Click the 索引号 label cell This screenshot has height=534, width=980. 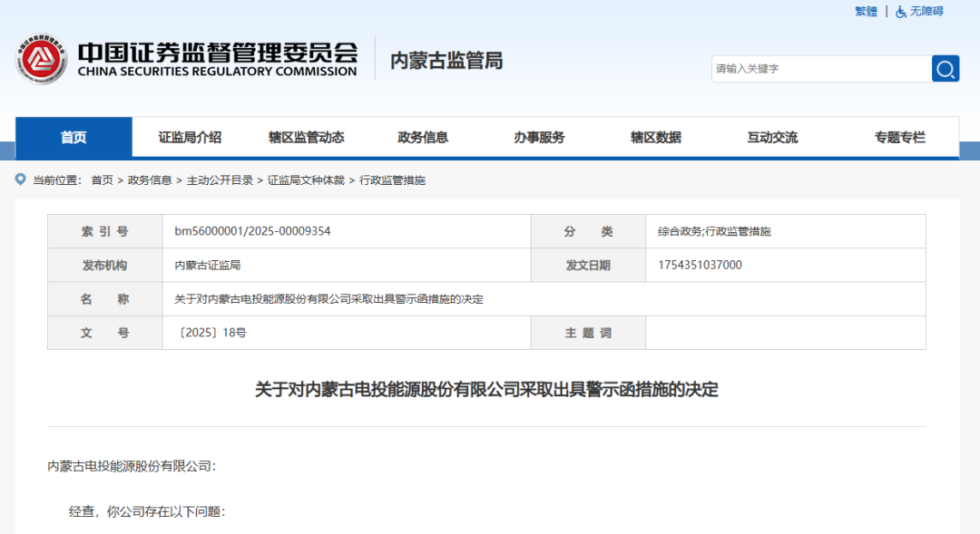[x=105, y=232]
